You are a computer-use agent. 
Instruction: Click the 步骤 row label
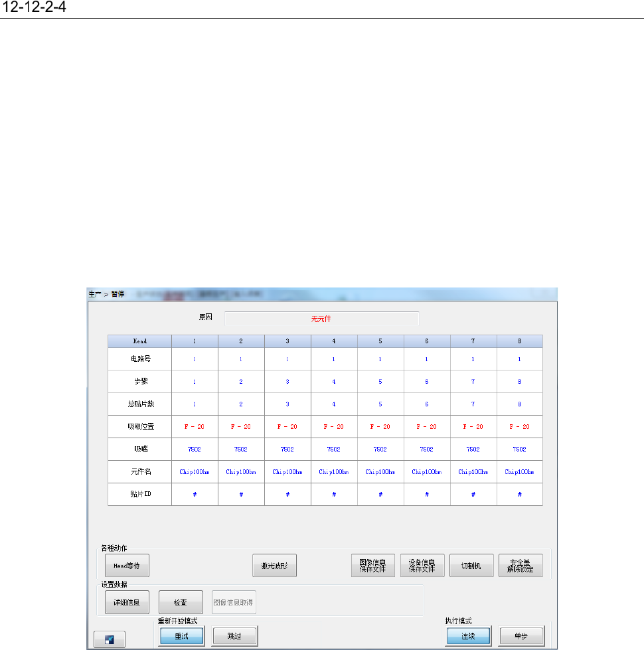coord(141,381)
